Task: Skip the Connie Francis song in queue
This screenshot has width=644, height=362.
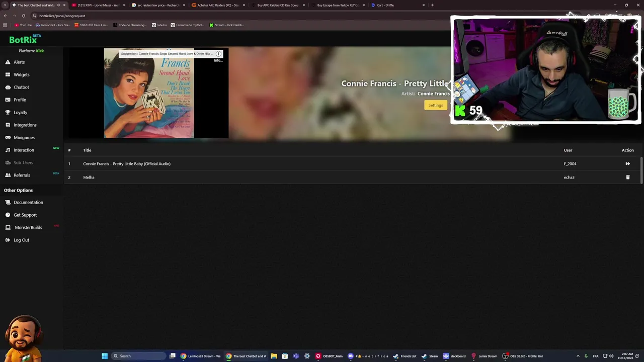Action: coord(627,163)
